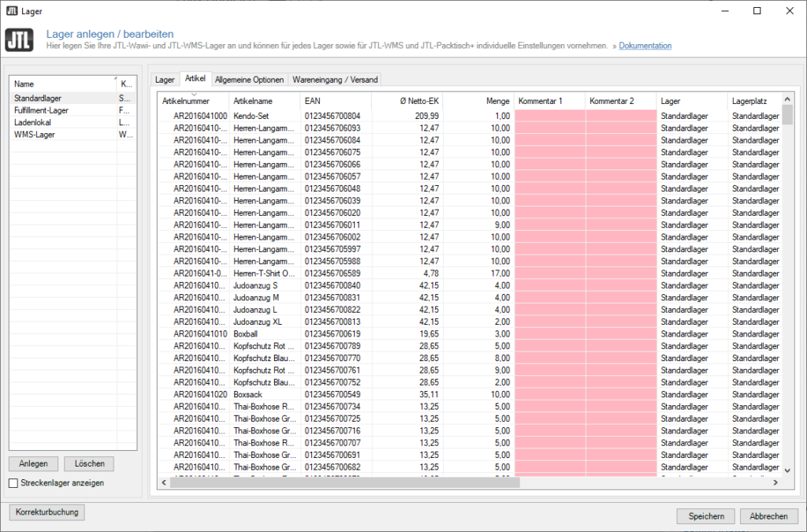807x532 pixels.
Task: Open the Dokumentation link
Action: (x=645, y=46)
